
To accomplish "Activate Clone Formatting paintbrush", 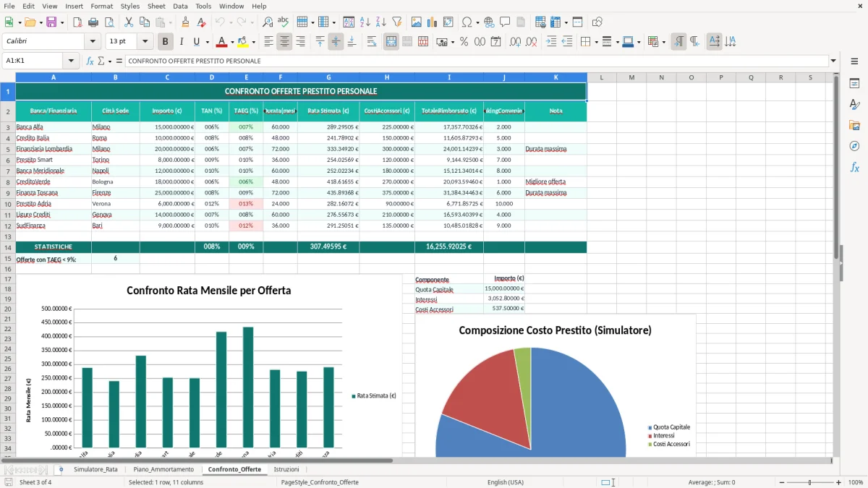I will tap(185, 22).
